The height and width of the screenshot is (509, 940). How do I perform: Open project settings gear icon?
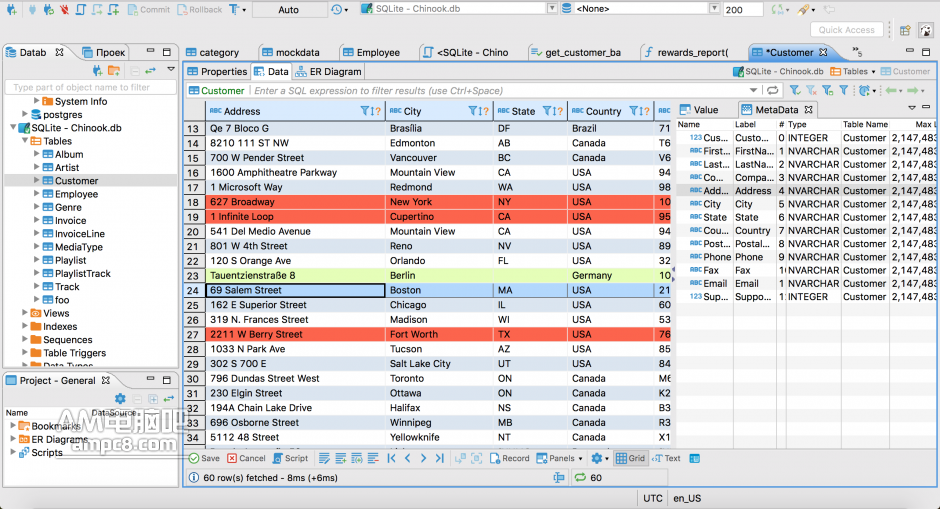tap(120, 399)
